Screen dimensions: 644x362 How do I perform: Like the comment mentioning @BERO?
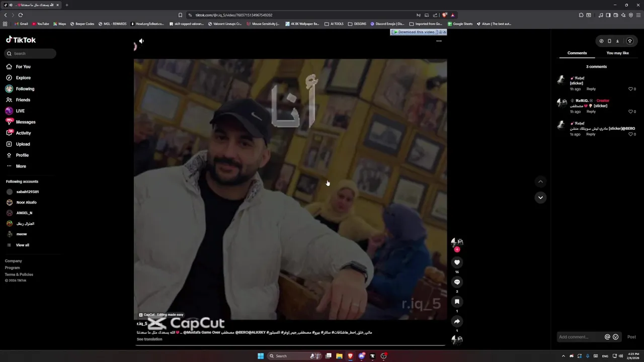[630, 134]
